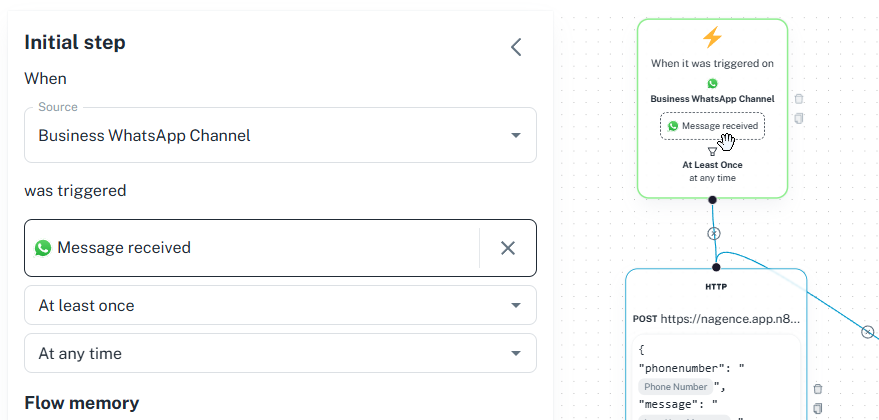Click the POST URL in the HTTP node
This screenshot has width=879, height=420.
click(730, 319)
